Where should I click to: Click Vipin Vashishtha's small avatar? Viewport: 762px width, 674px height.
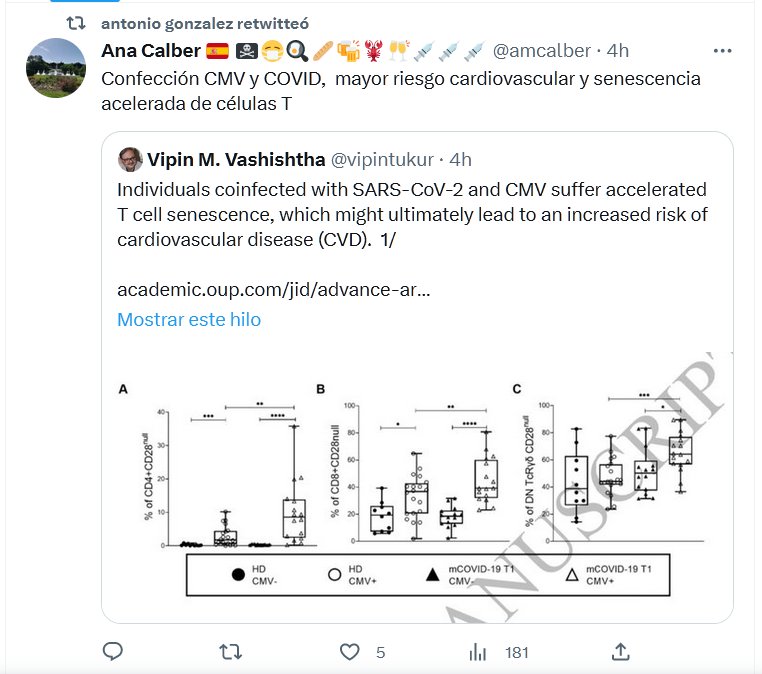click(x=129, y=159)
